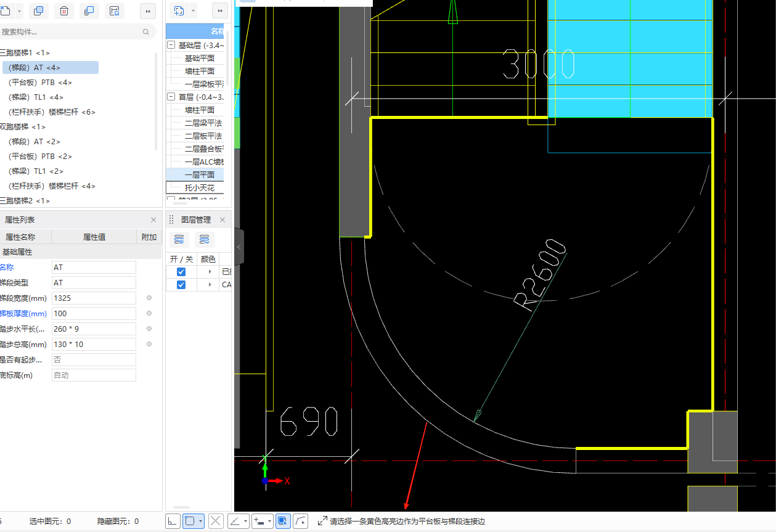This screenshot has height=532, width=776.
Task: Open the 二层梁平法 drawing
Action: pyautogui.click(x=203, y=123)
